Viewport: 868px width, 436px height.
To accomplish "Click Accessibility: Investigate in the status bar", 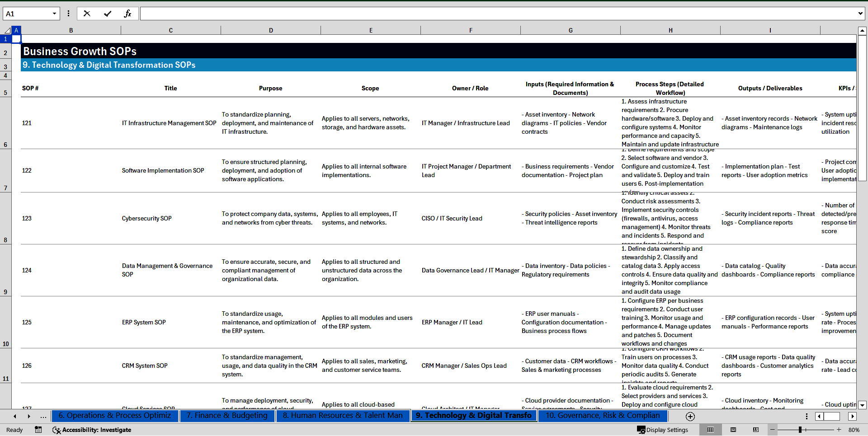I will 92,430.
